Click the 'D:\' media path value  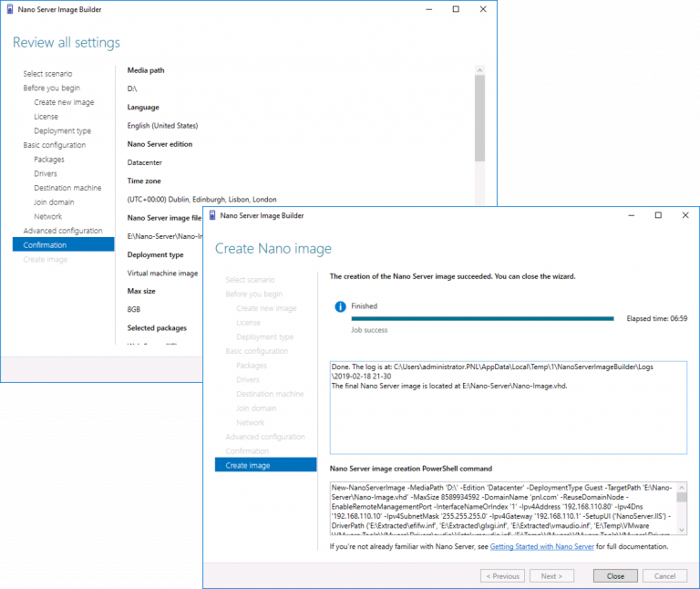pos(132,88)
